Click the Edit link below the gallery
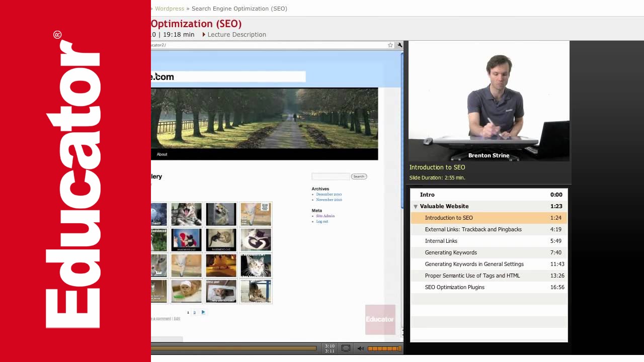The height and width of the screenshot is (362, 644). (x=177, y=319)
